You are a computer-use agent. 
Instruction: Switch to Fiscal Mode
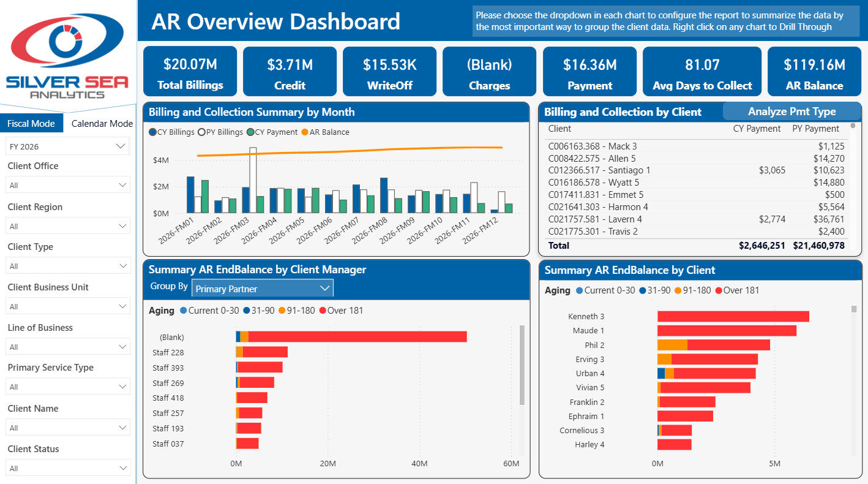[x=31, y=123]
